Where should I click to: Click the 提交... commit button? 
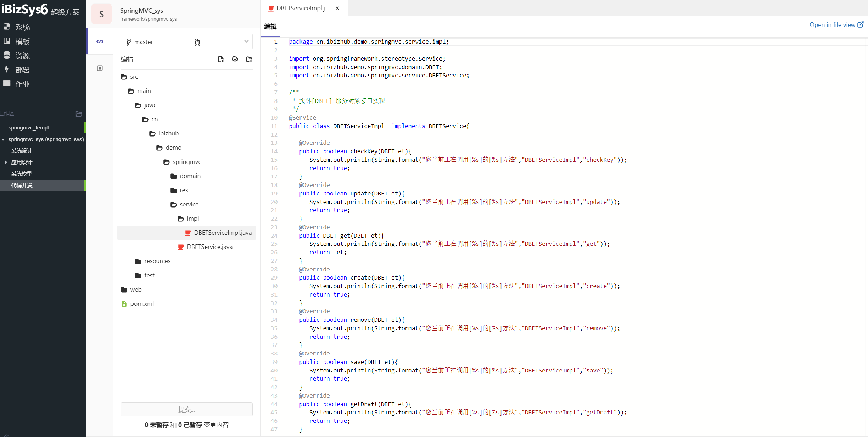click(186, 410)
